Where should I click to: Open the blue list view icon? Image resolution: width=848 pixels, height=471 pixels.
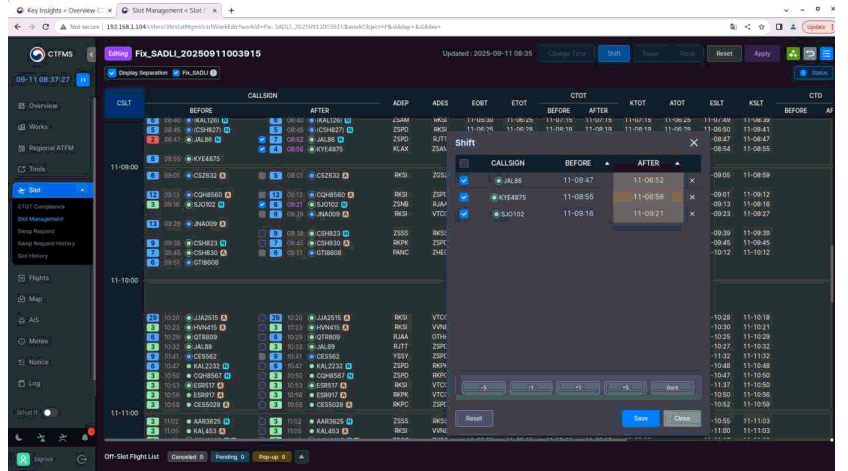point(826,54)
